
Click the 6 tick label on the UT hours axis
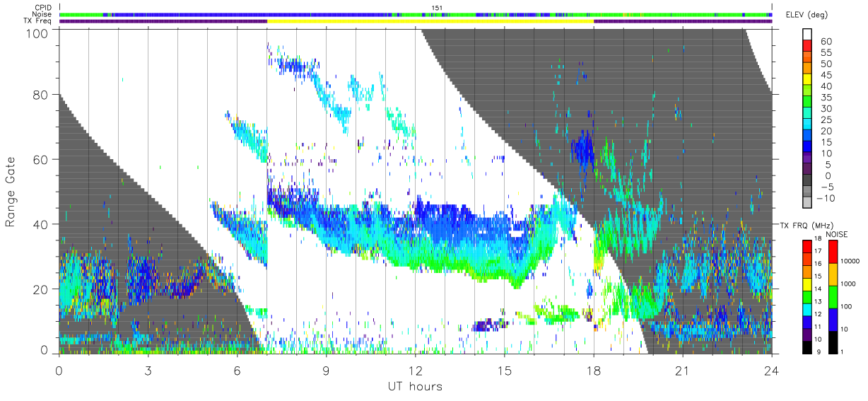(237, 371)
